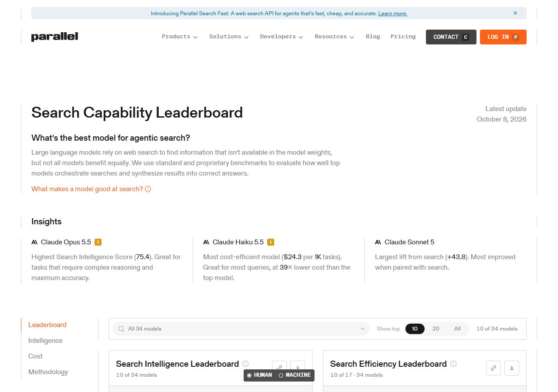Show top 10 models
The height and width of the screenshot is (392, 558).
tap(415, 329)
